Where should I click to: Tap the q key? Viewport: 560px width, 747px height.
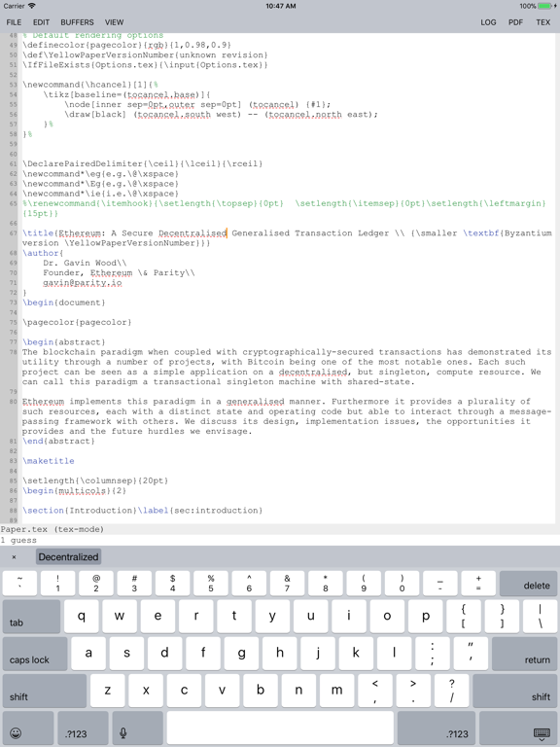pos(82,616)
